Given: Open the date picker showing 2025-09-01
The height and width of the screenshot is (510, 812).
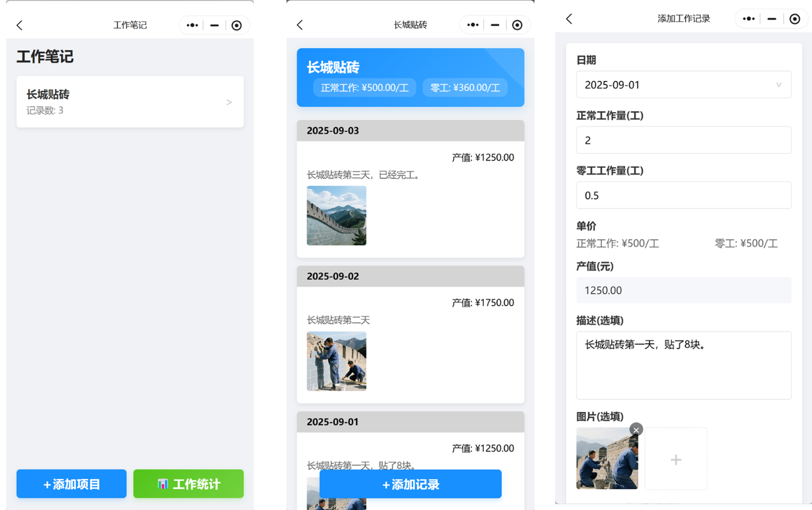Looking at the screenshot, I should [x=684, y=84].
